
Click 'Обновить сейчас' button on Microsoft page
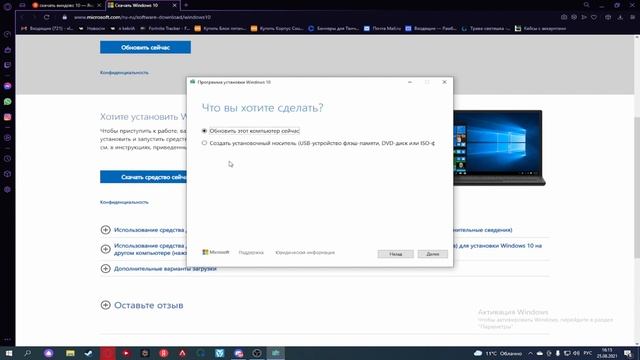click(x=145, y=47)
